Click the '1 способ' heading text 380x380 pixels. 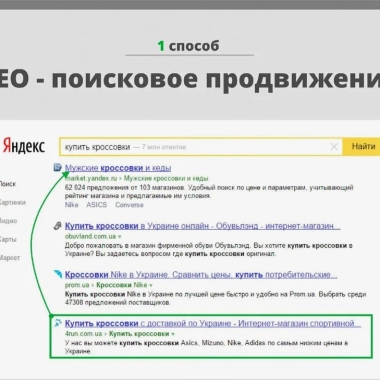(188, 46)
